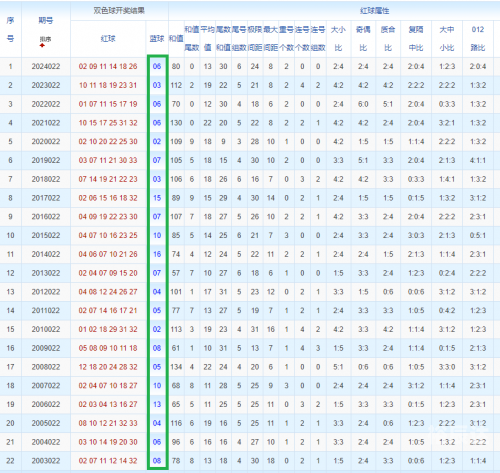Viewport: 500px width, 473px height.
Task: Click sequence number 22 in last row
Action: (10, 461)
